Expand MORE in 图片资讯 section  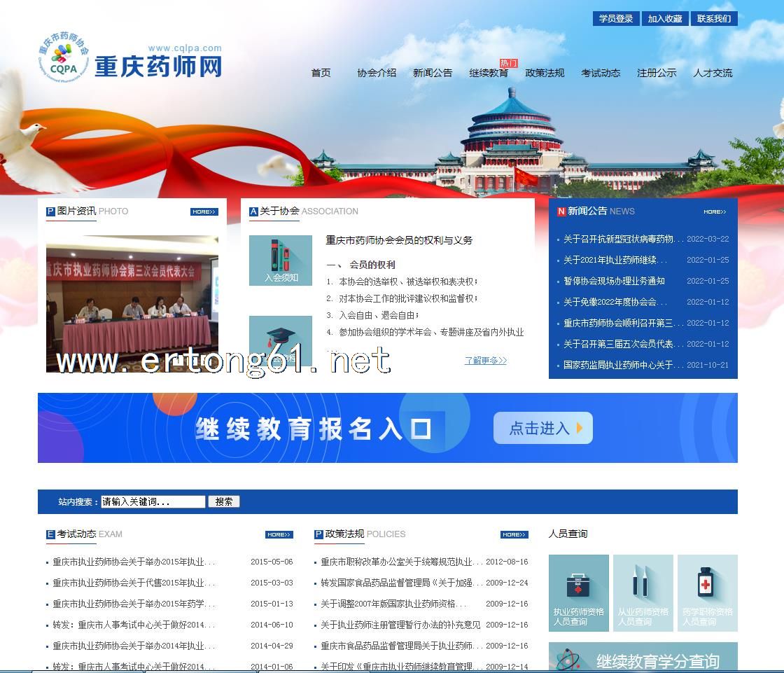click(204, 211)
